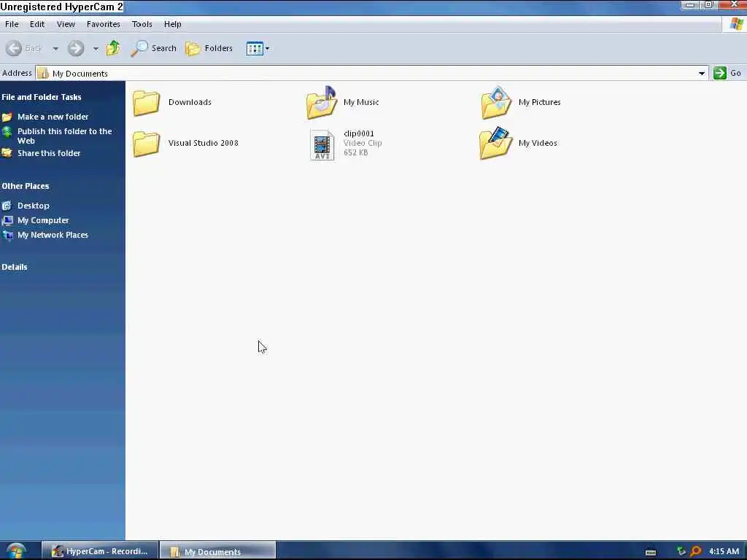The width and height of the screenshot is (747, 560).
Task: Click the Windows Start orb
Action: (x=17, y=551)
